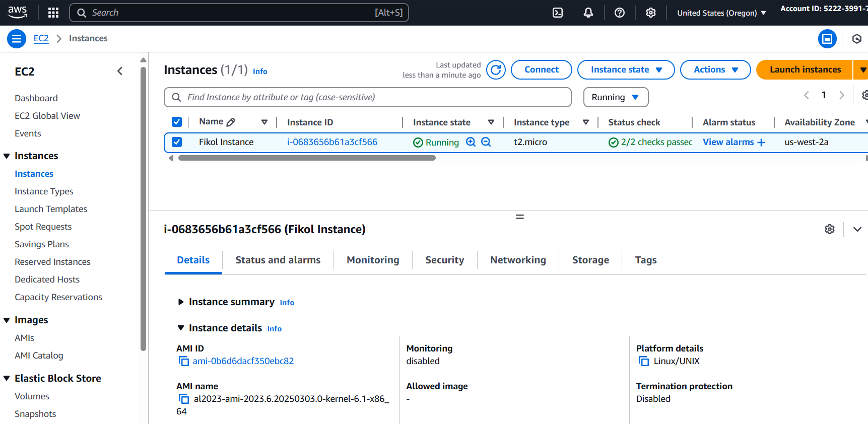The height and width of the screenshot is (424, 868).
Task: Switch to the Tags tab
Action: pyautogui.click(x=646, y=260)
